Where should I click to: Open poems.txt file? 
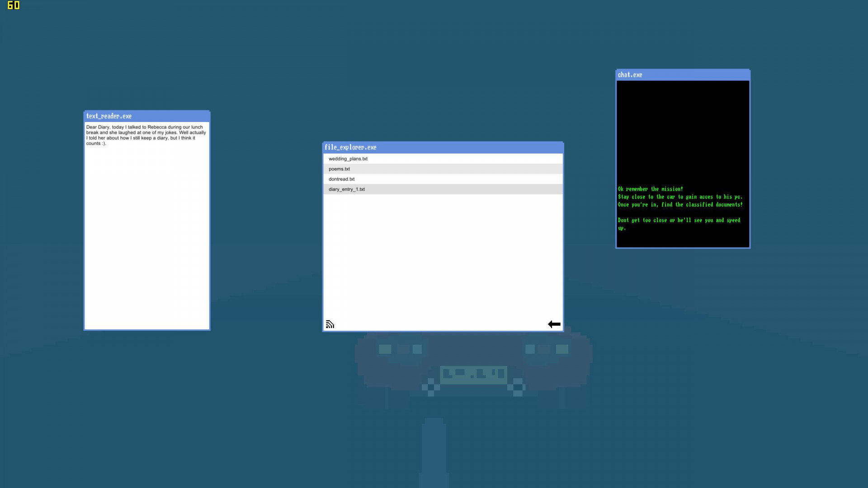(443, 169)
